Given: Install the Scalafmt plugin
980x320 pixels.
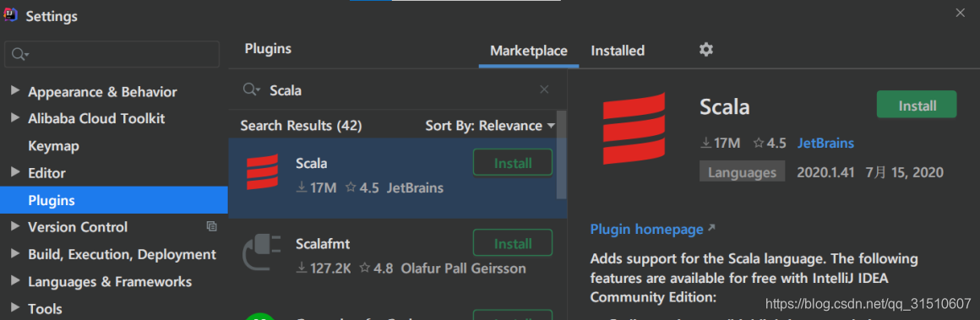Looking at the screenshot, I should pyautogui.click(x=513, y=243).
